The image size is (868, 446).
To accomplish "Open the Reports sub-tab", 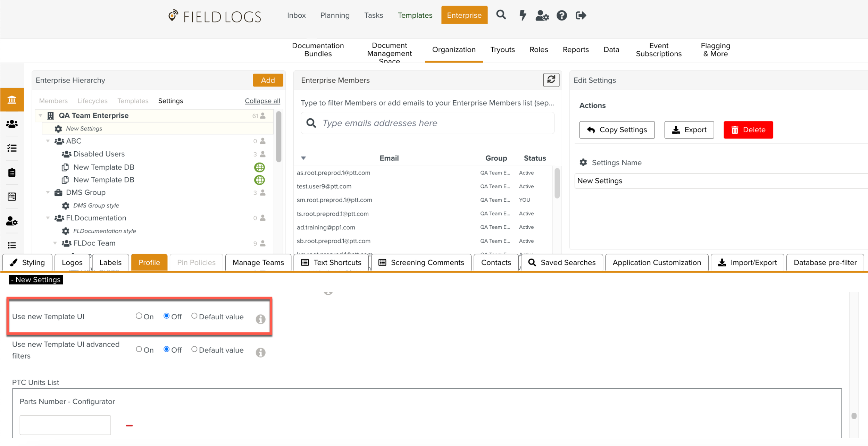I will point(576,50).
